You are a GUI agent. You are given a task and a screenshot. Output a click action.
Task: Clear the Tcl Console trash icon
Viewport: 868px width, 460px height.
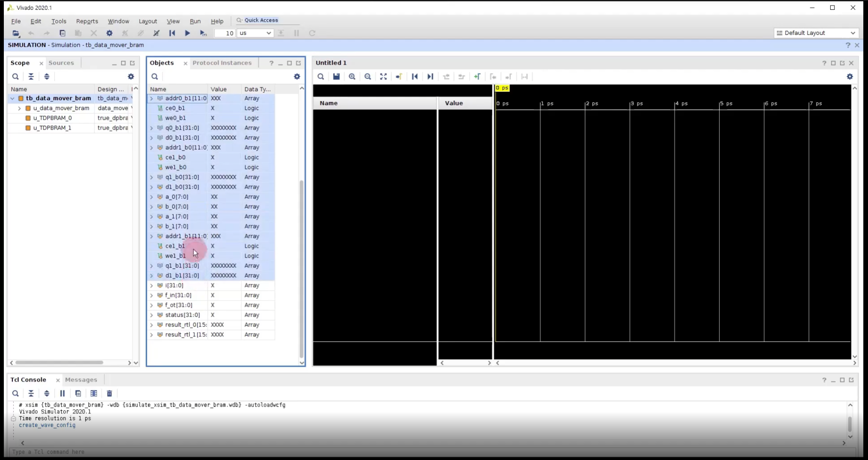[109, 393]
